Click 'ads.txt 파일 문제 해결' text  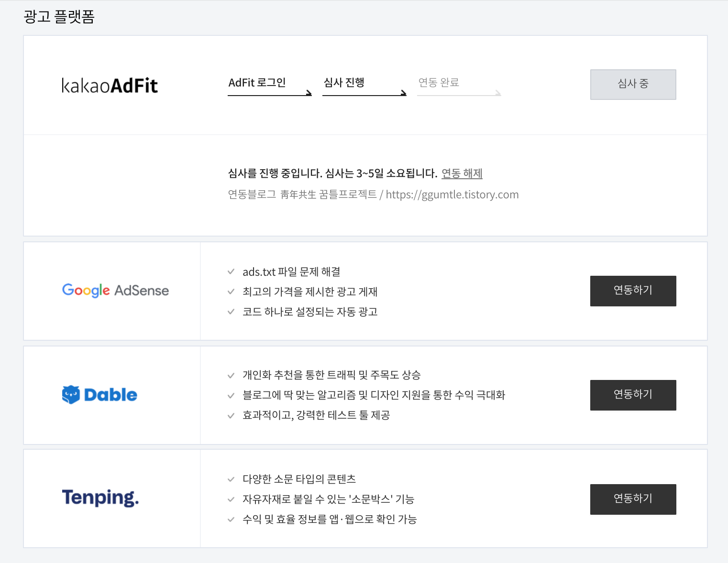(291, 272)
